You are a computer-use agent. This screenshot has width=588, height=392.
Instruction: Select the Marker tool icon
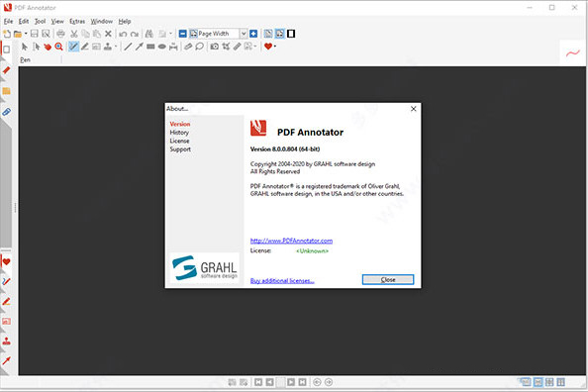pyautogui.click(x=85, y=47)
